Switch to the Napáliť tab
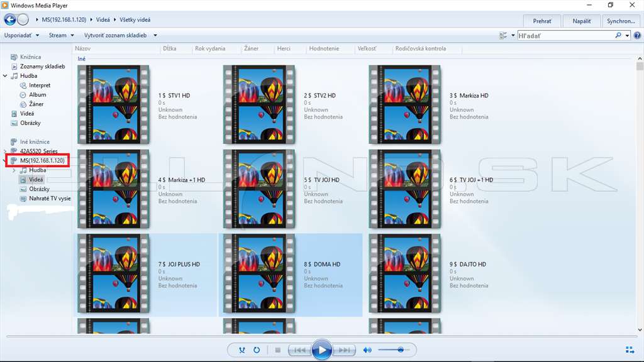Image resolution: width=644 pixels, height=362 pixels. point(581,21)
